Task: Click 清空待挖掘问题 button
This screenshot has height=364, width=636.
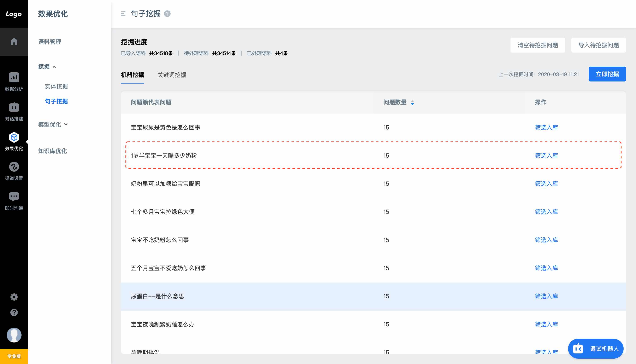Action: [538, 45]
